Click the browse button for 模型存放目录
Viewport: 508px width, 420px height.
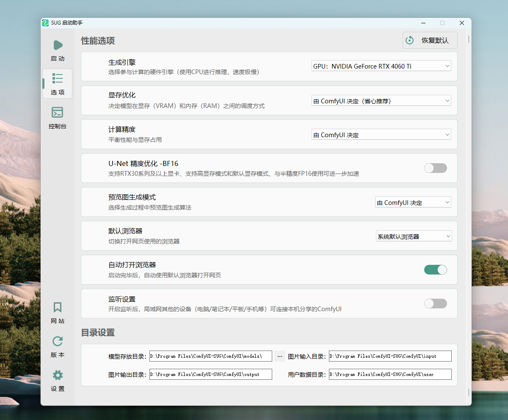point(279,356)
